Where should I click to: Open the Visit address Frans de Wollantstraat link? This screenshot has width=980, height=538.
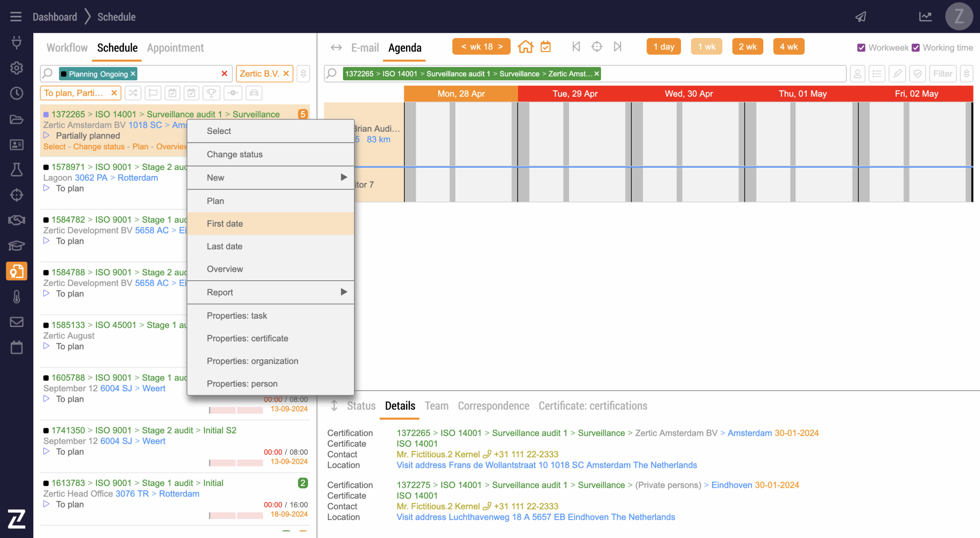(x=546, y=465)
